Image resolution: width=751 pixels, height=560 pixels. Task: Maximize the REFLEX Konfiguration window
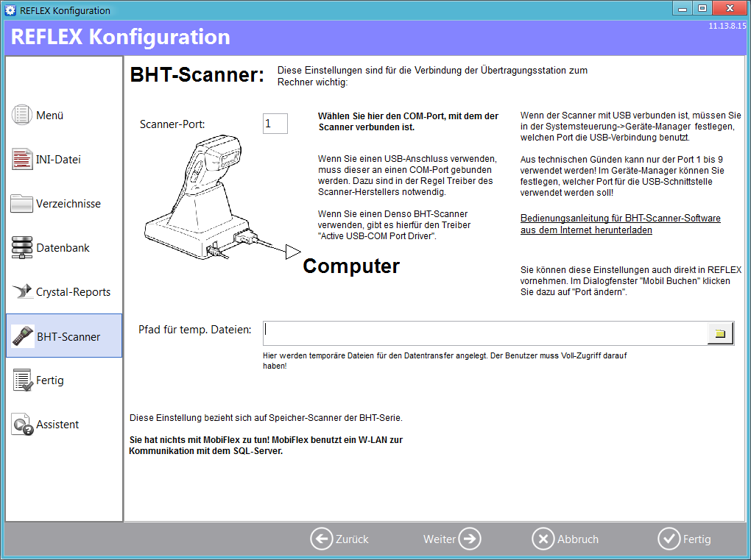tap(702, 8)
